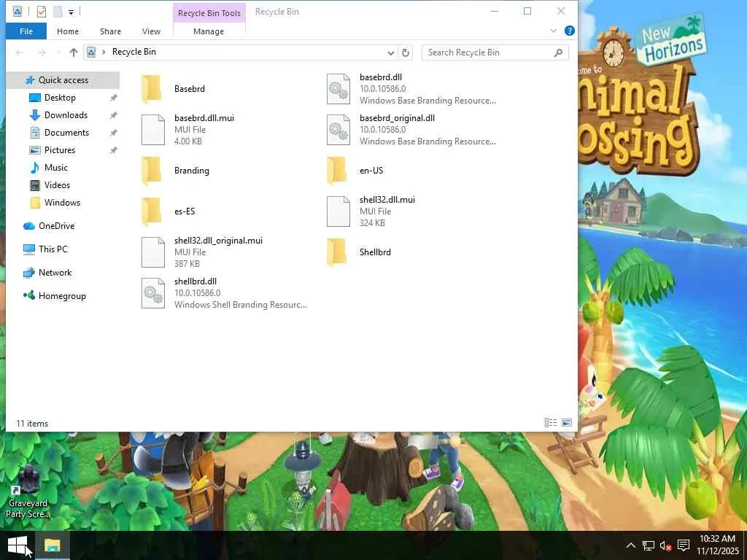Go up one level with Up arrow
This screenshot has width=747, height=560.
tap(74, 52)
